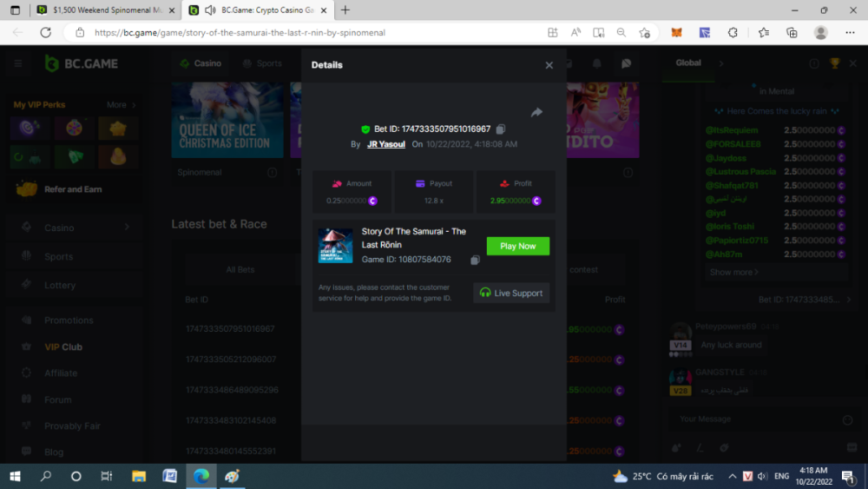Screen dimensions: 868x489
Task: Open the Windows Start menu
Action: pyautogui.click(x=15, y=476)
